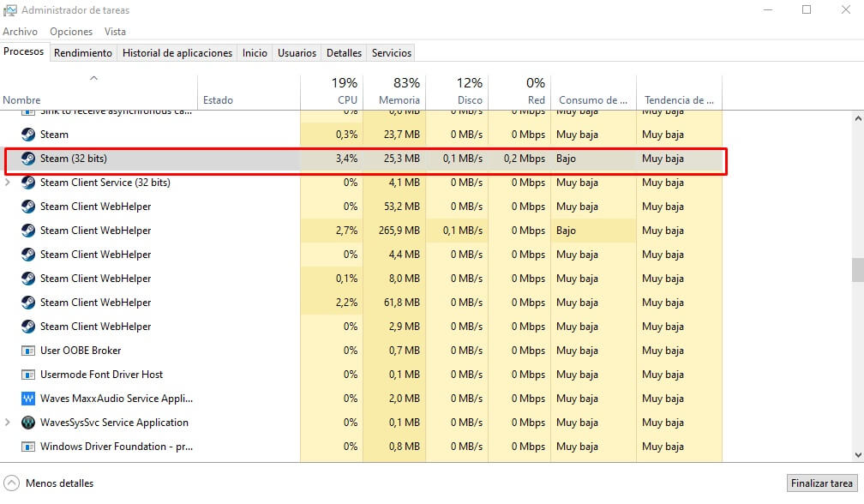This screenshot has height=504, width=864.
Task: Expand the Steam Client Service (32 bits) group
Action: (8, 183)
